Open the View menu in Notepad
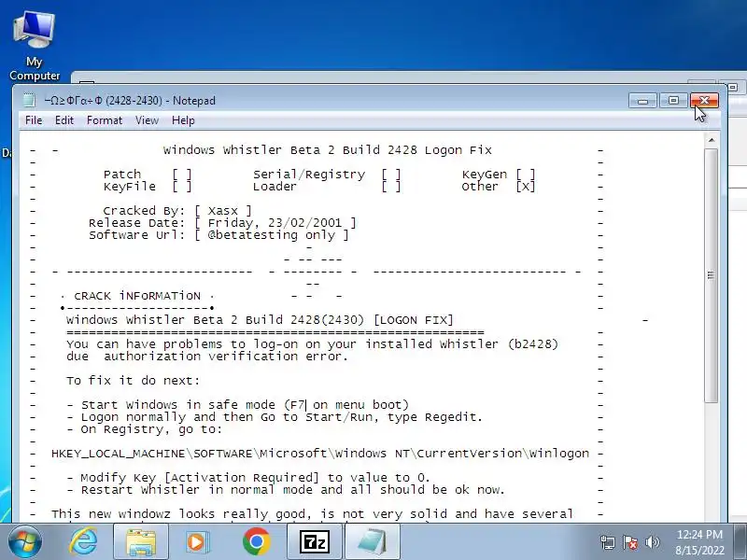This screenshot has width=747, height=560. (147, 120)
